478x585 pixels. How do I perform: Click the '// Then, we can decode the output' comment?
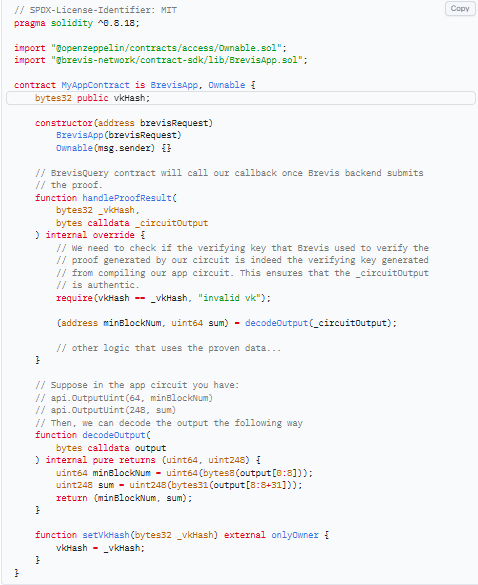[169, 423]
